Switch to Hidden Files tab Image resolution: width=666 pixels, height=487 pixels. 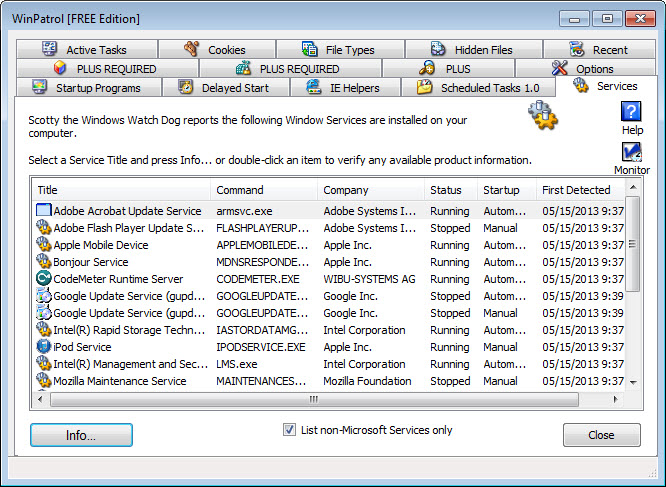474,49
